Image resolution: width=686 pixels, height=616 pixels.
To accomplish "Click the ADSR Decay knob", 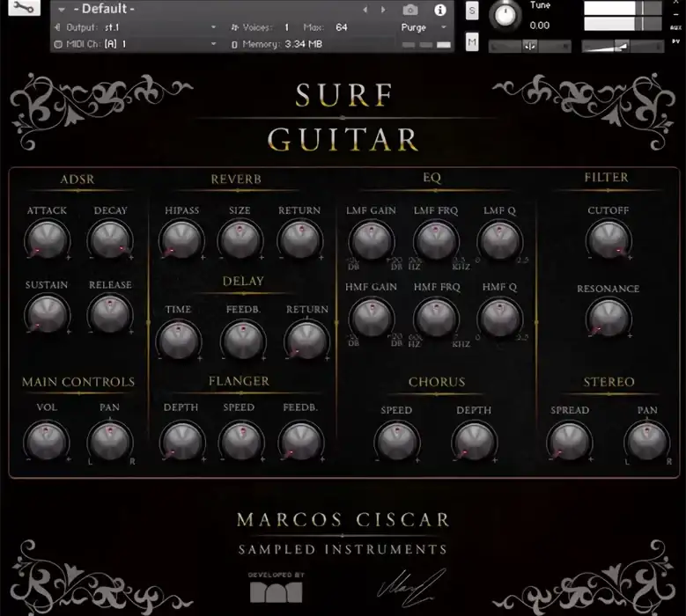I will click(110, 240).
